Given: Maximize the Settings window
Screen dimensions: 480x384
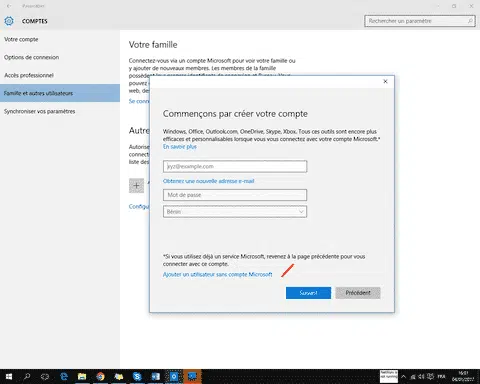Looking at the screenshot, I should pos(454,6).
